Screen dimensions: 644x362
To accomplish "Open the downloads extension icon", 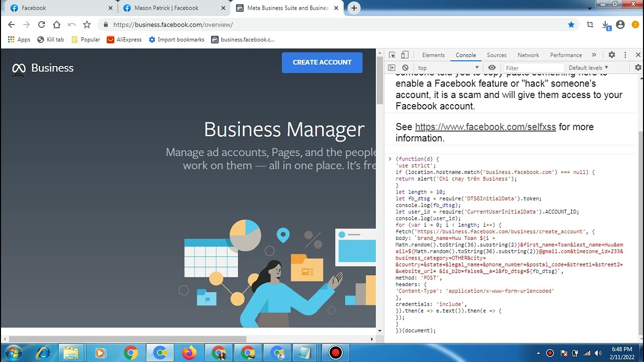I will pos(606,25).
